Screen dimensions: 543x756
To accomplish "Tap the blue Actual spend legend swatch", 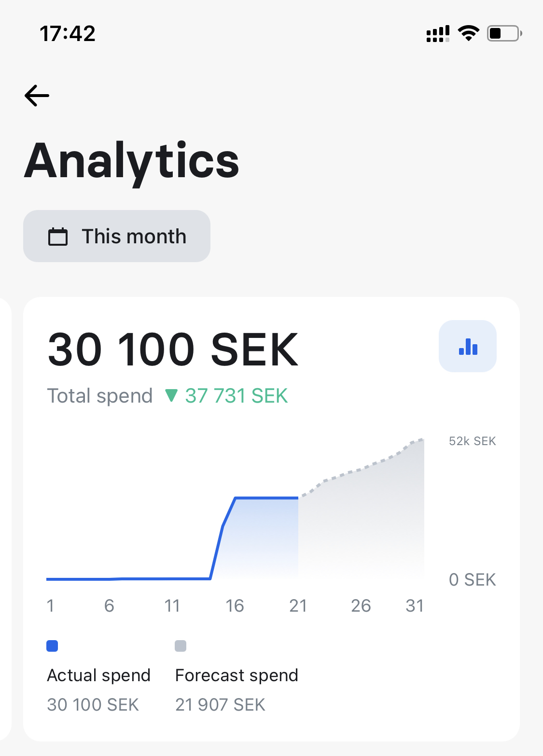I will point(52,645).
